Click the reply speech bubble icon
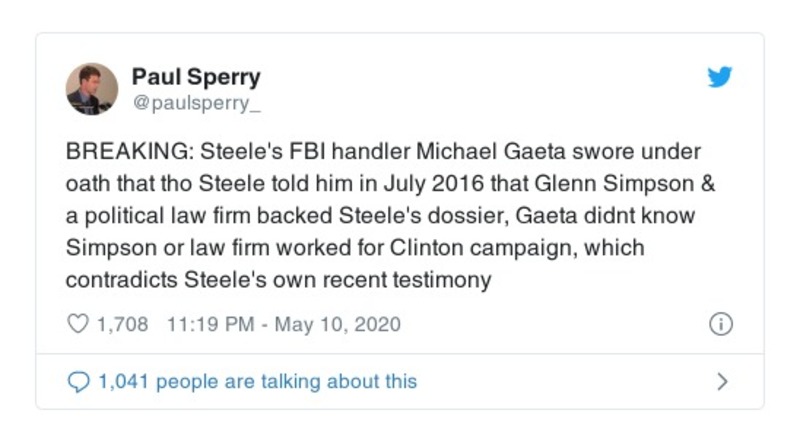This screenshot has width=800, height=445. click(76, 381)
